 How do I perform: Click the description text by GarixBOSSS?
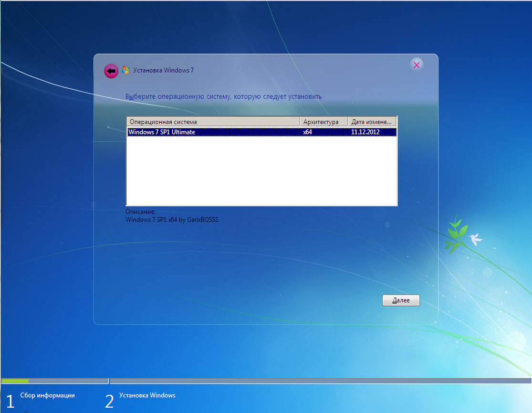[172, 220]
